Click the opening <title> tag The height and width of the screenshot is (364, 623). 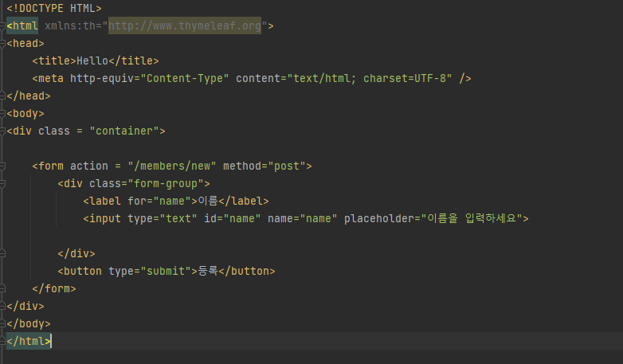pos(54,61)
